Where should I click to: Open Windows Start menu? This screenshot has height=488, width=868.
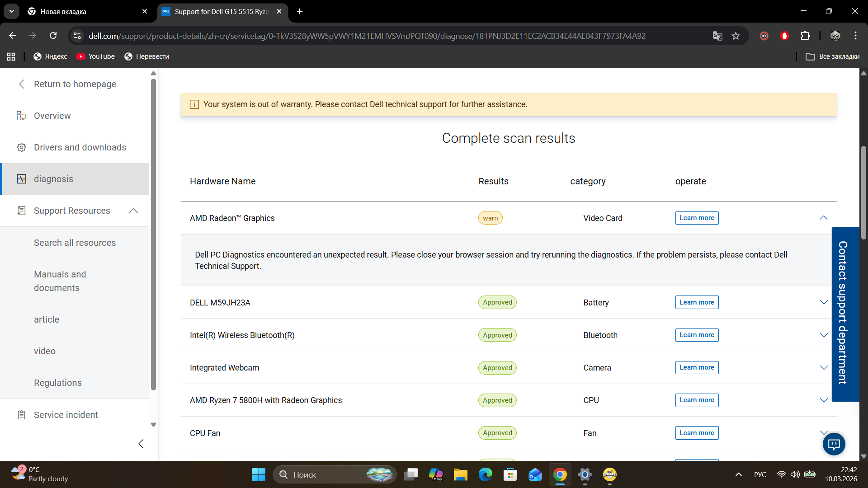click(x=259, y=474)
